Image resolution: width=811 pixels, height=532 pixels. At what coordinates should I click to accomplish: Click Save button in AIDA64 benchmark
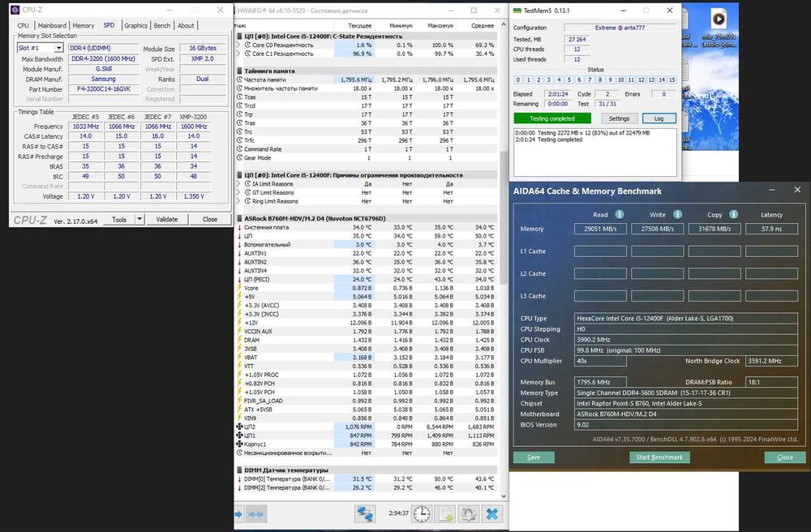(534, 457)
